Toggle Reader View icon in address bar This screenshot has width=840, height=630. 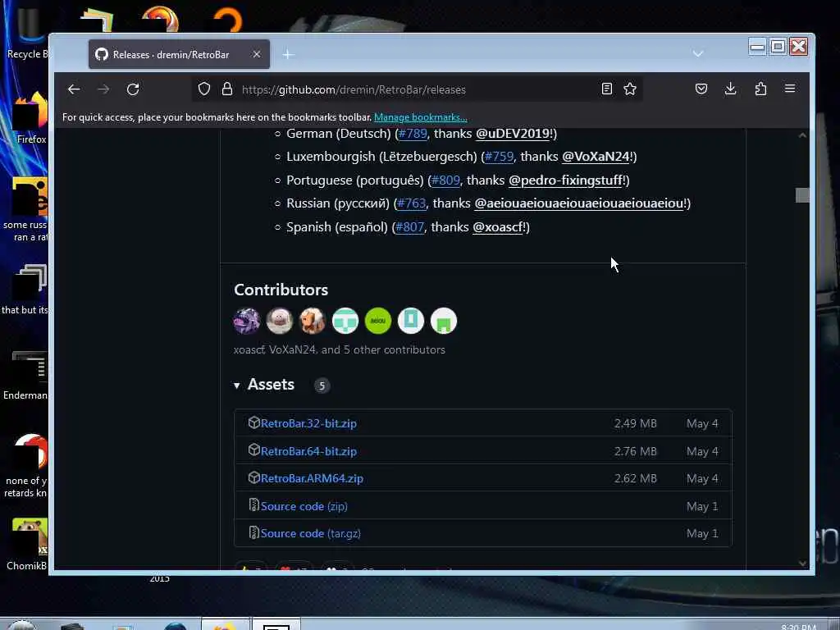606,89
